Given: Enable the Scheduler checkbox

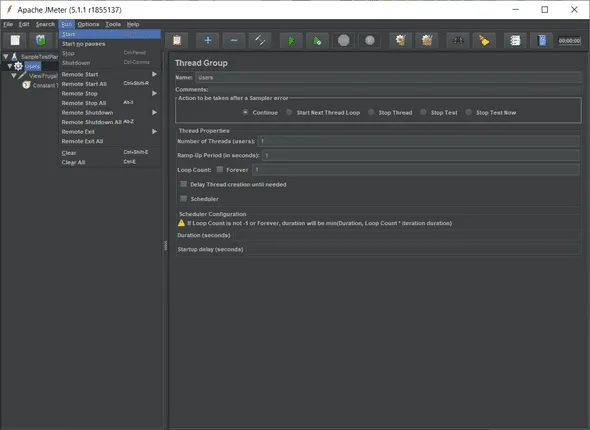Looking at the screenshot, I should [184, 198].
